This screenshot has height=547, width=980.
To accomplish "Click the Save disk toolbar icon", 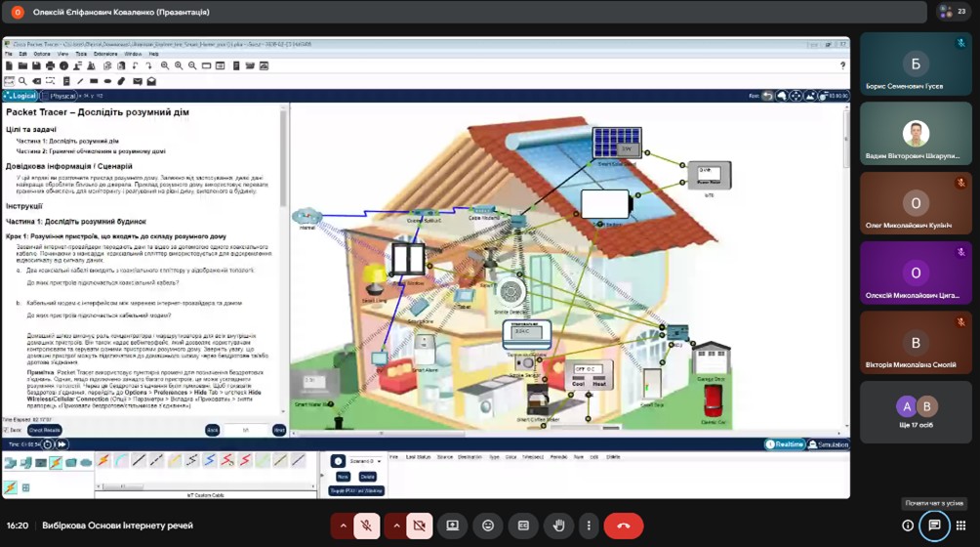I will [x=36, y=65].
